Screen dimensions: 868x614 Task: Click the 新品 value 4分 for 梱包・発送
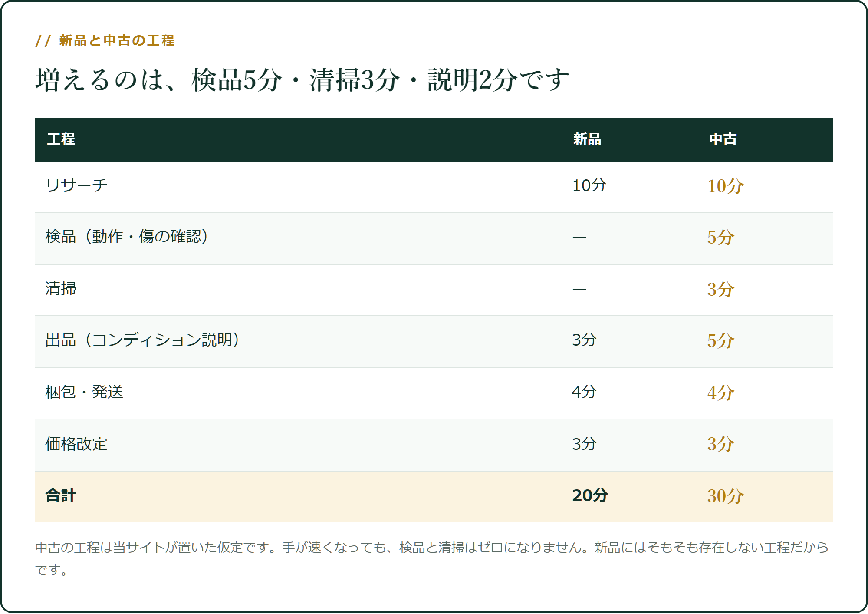[584, 392]
